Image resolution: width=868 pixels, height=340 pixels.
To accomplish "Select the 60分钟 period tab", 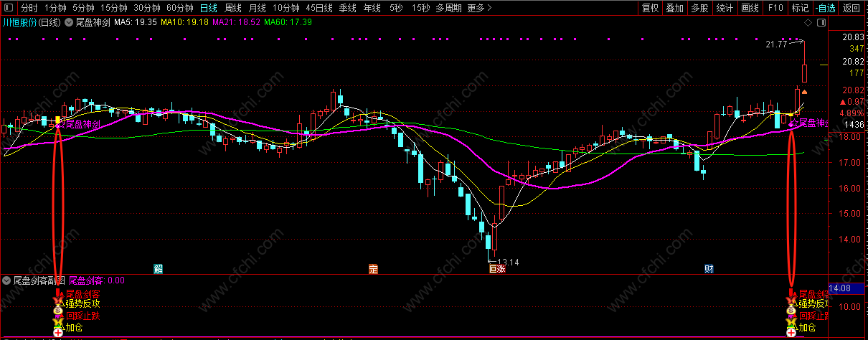I will [179, 9].
